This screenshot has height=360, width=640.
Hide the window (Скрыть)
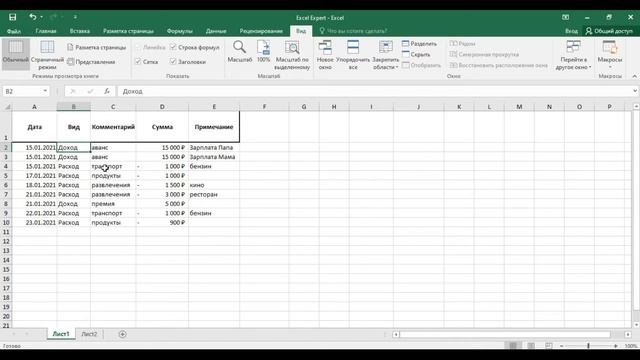click(x=416, y=54)
